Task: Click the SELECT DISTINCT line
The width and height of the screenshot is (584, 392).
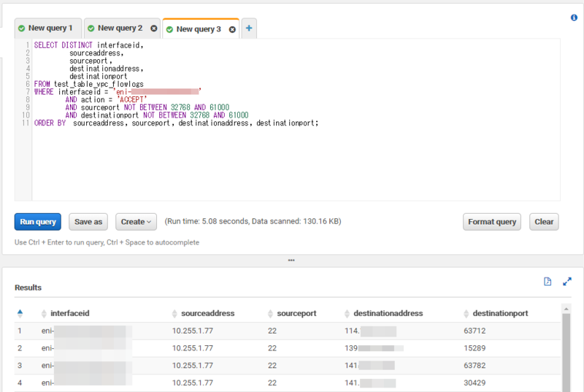Action: coord(88,45)
